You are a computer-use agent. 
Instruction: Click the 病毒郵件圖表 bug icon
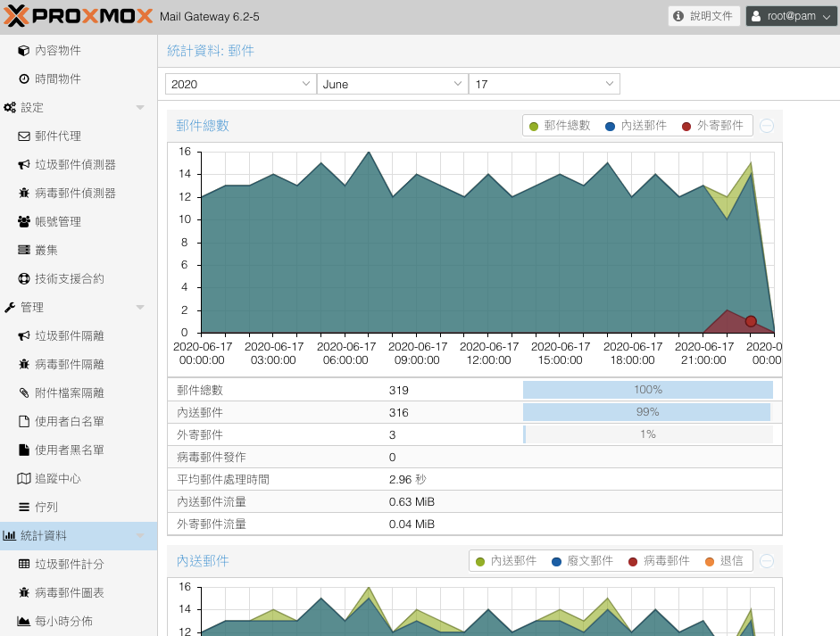tap(23, 592)
